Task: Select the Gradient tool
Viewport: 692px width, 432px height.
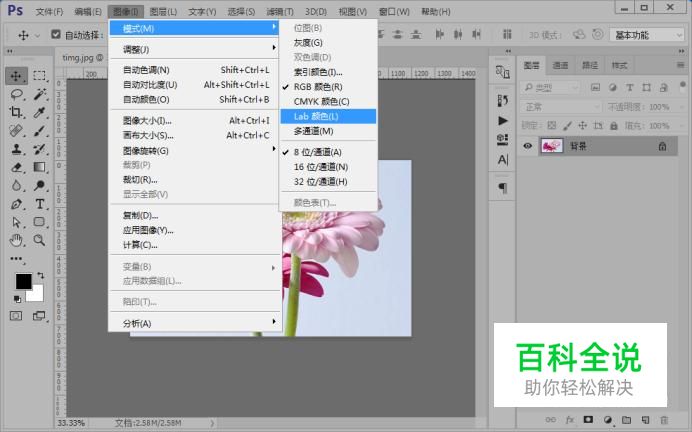Action: [x=40, y=167]
